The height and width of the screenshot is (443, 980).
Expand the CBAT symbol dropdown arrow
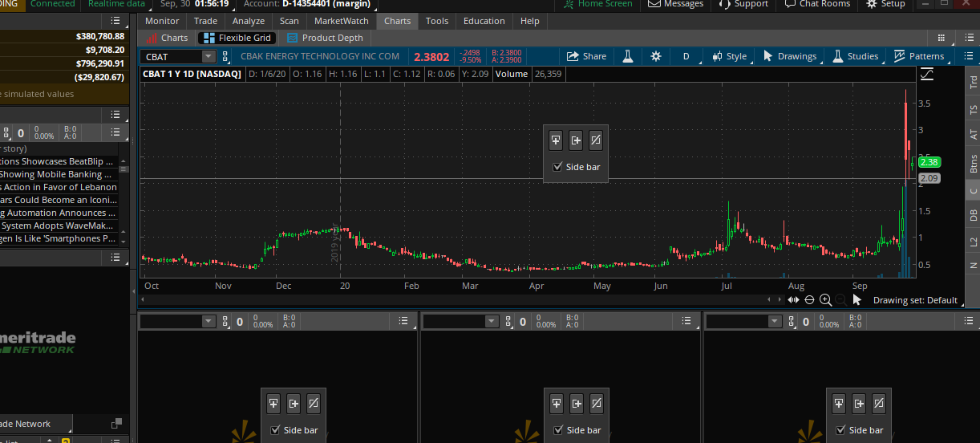pos(209,56)
